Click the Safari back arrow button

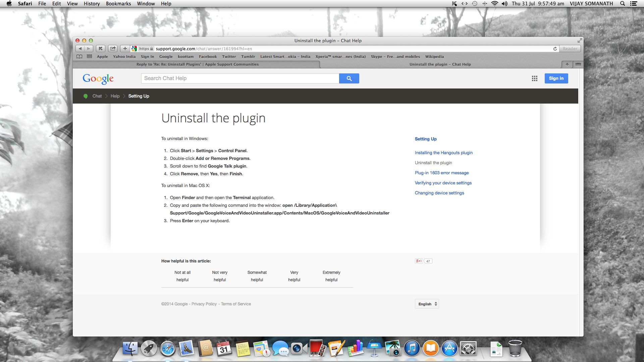click(x=80, y=49)
